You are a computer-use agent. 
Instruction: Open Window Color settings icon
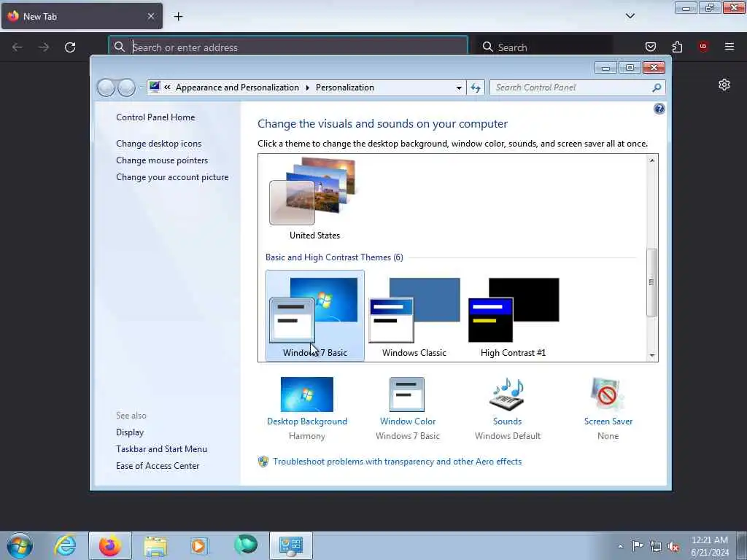point(407,394)
